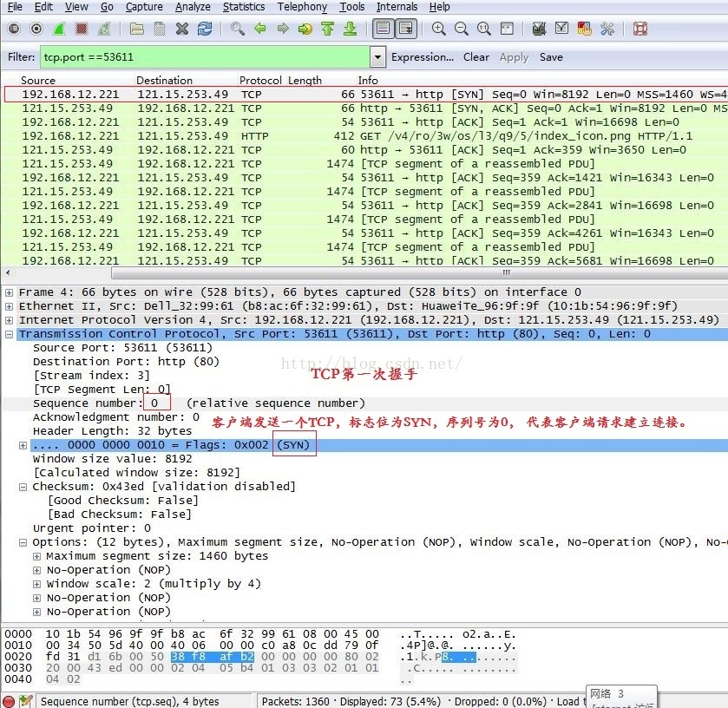Screen dimensions: 728x708
Task: Open the filter history dropdown arrow
Action: (378, 57)
